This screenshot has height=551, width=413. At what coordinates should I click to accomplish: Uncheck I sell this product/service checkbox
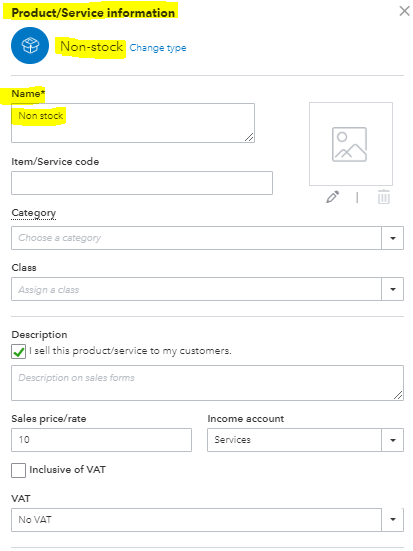18,351
